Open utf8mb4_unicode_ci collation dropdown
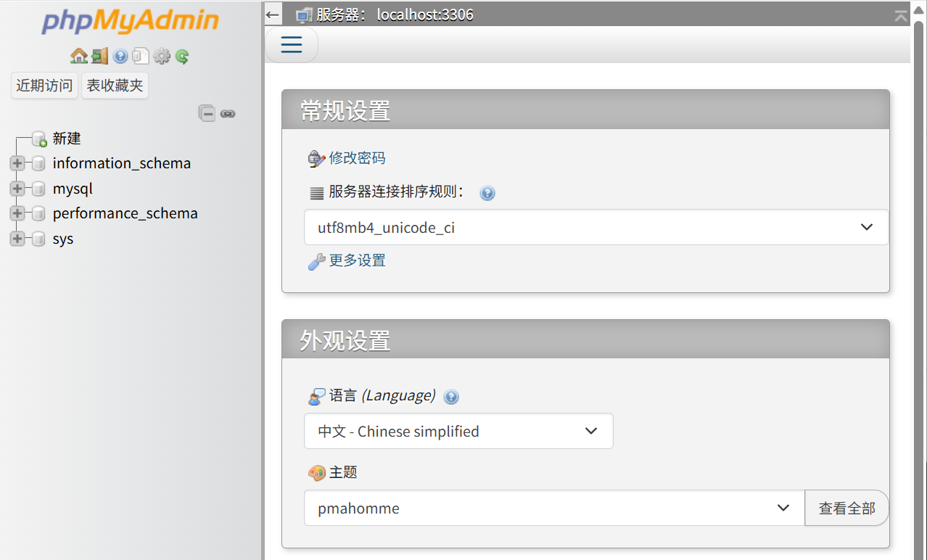Viewport: 927px width, 560px height. click(x=596, y=227)
